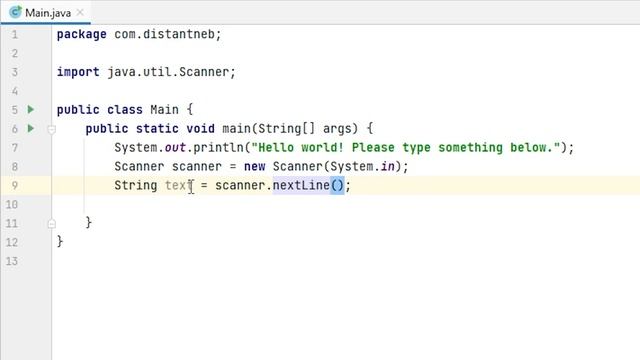
Task: Click the 'new' keyword on line 8
Action: click(255, 167)
